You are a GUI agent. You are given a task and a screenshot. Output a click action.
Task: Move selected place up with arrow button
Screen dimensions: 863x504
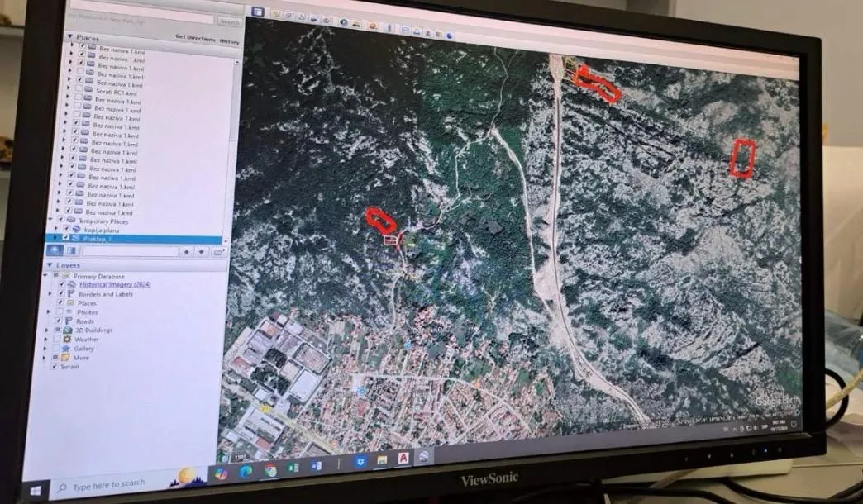(187, 252)
